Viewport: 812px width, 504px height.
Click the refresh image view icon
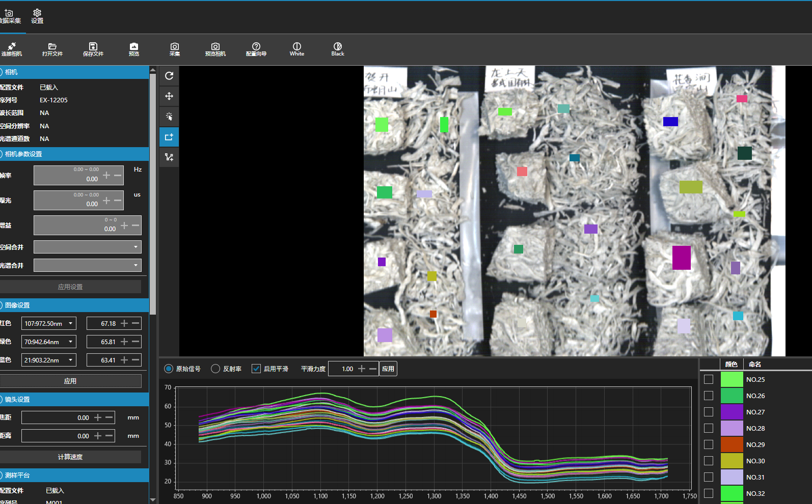[x=169, y=76]
